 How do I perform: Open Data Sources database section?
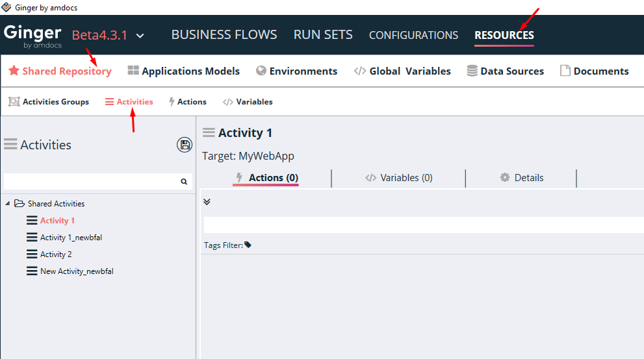click(506, 71)
